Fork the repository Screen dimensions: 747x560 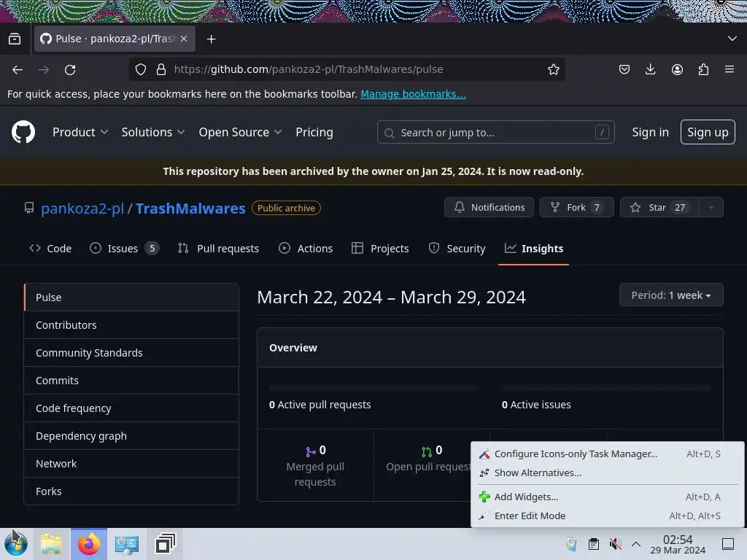click(x=576, y=207)
